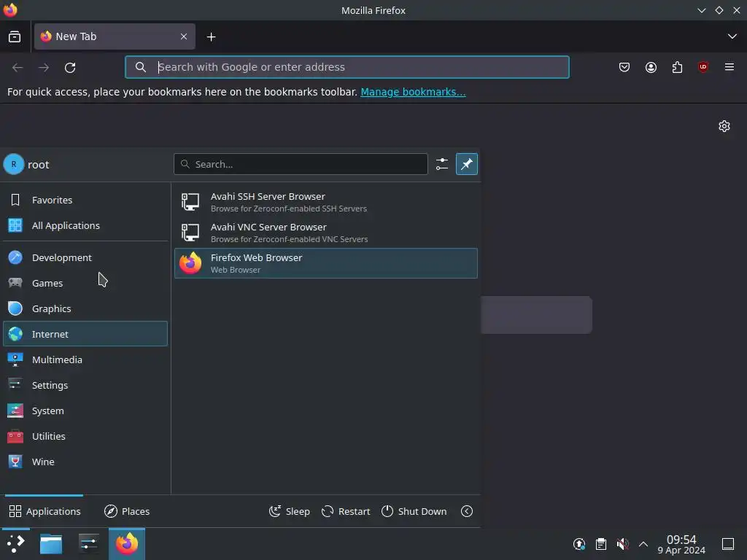Focus the launcher Search field
The height and width of the screenshot is (560, 747).
point(301,164)
